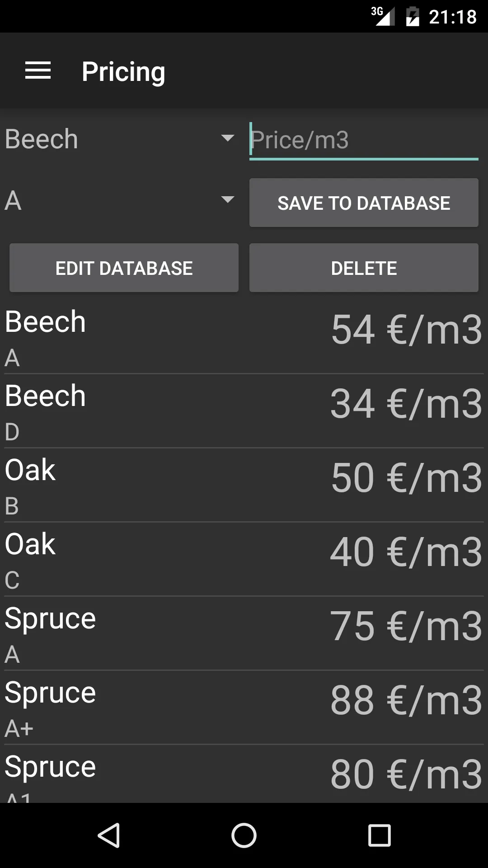Screen dimensions: 488x868
Task: Tap the battery status icon
Action: (x=413, y=17)
